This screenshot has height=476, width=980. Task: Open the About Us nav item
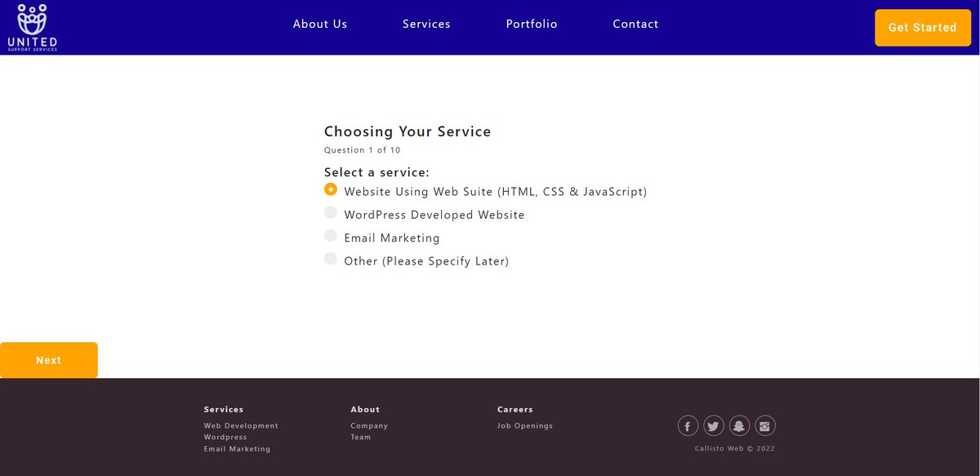tap(320, 24)
